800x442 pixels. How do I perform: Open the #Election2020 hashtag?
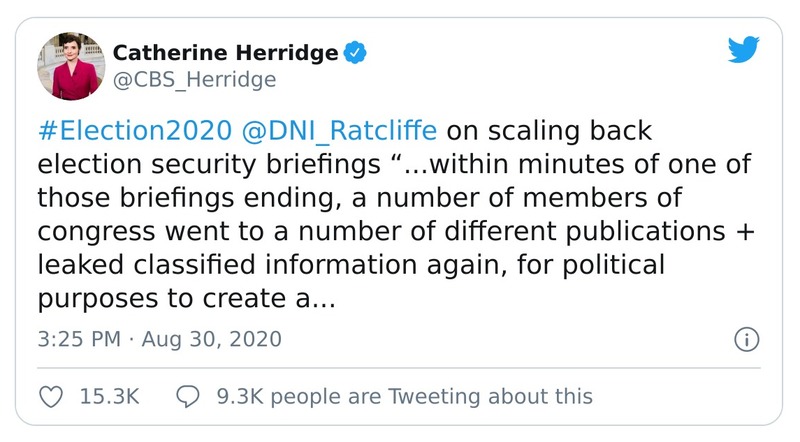[x=119, y=132]
